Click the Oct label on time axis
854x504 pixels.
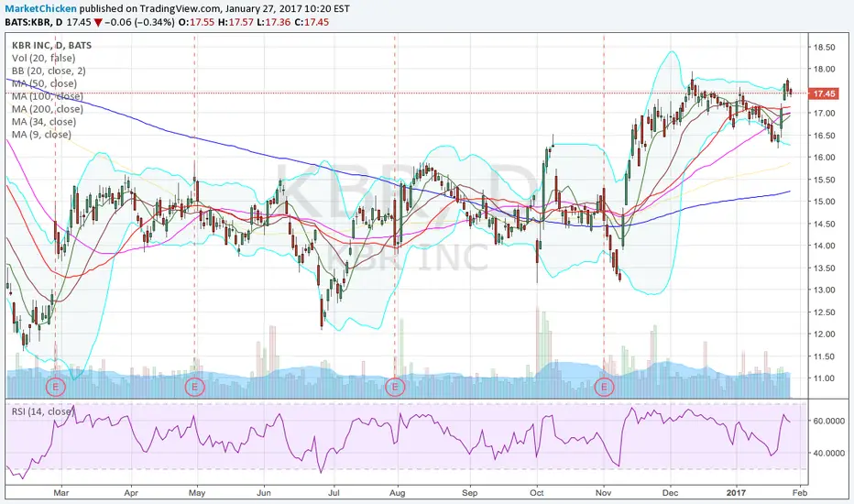[537, 493]
